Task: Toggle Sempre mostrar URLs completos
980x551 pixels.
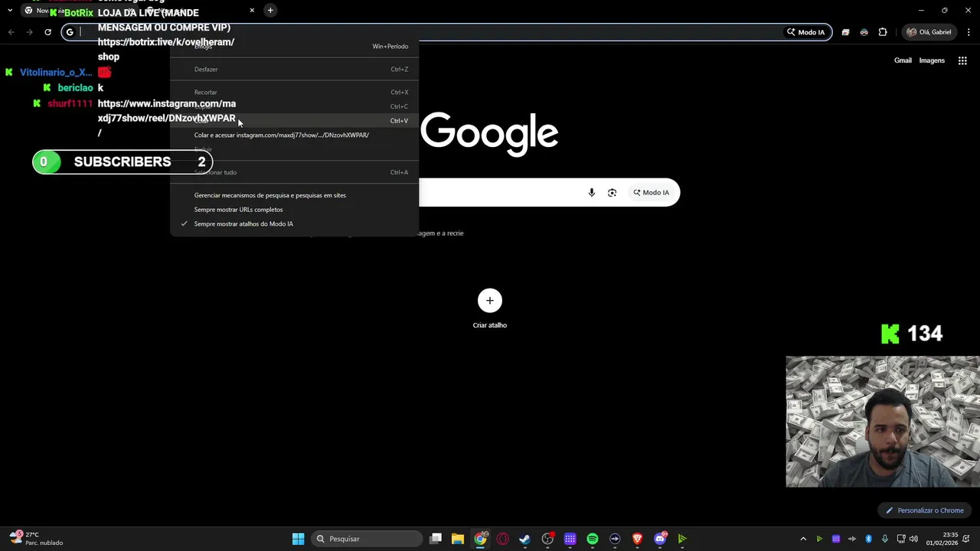Action: (294, 210)
